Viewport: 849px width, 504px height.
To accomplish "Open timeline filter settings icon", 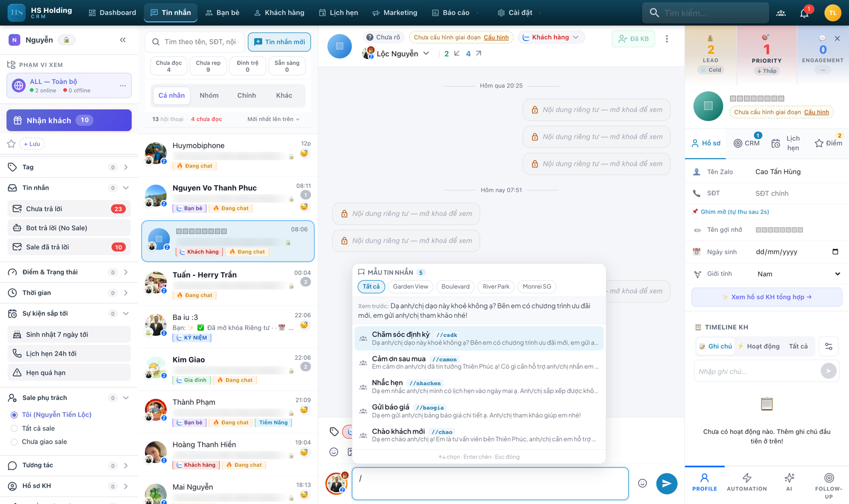I will (x=828, y=346).
